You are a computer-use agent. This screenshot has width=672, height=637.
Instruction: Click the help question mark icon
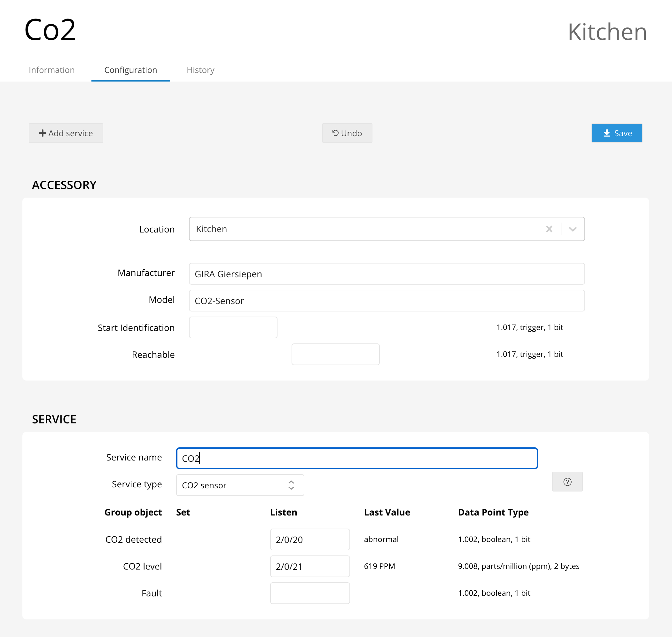[567, 482]
